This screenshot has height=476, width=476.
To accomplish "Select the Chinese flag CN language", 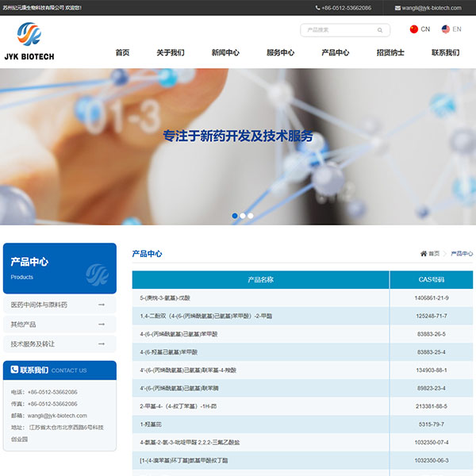I will (x=414, y=29).
